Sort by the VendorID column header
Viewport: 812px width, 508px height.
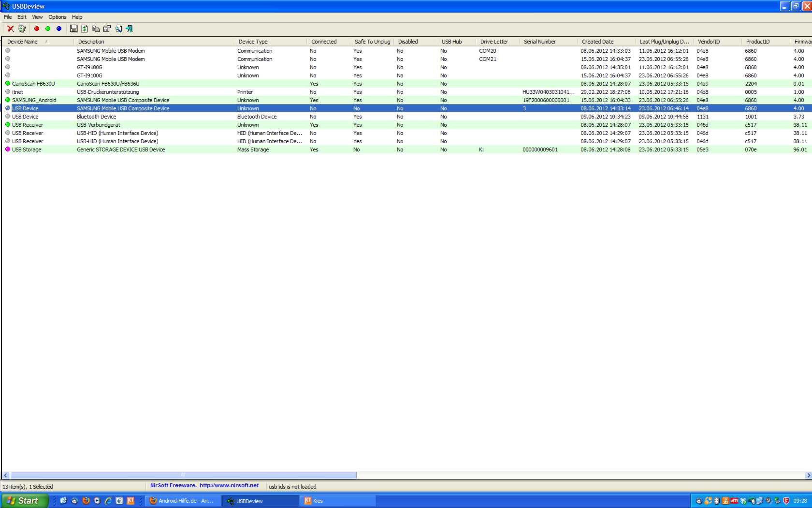[717, 42]
